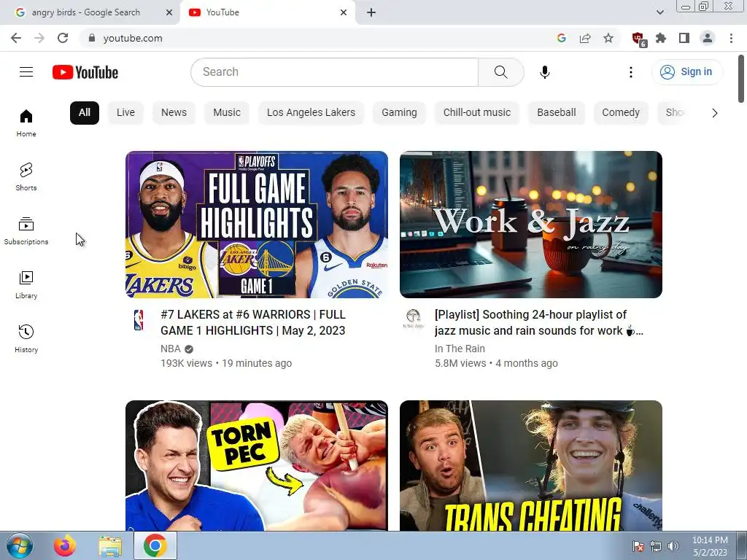Click the Chrome taskbar icon
The image size is (747, 560).
click(155, 545)
